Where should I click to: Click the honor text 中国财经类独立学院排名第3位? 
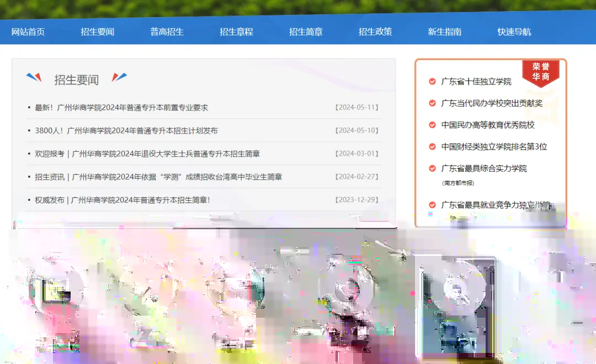tap(494, 147)
